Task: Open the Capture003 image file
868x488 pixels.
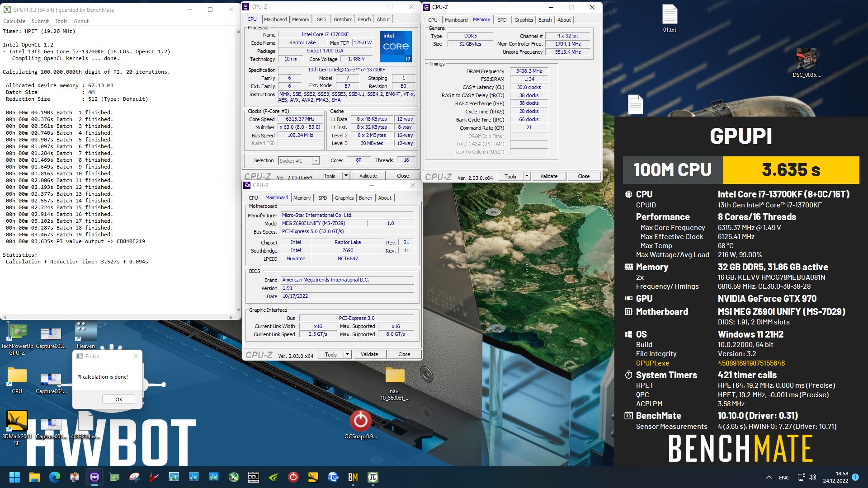Action: click(x=51, y=338)
